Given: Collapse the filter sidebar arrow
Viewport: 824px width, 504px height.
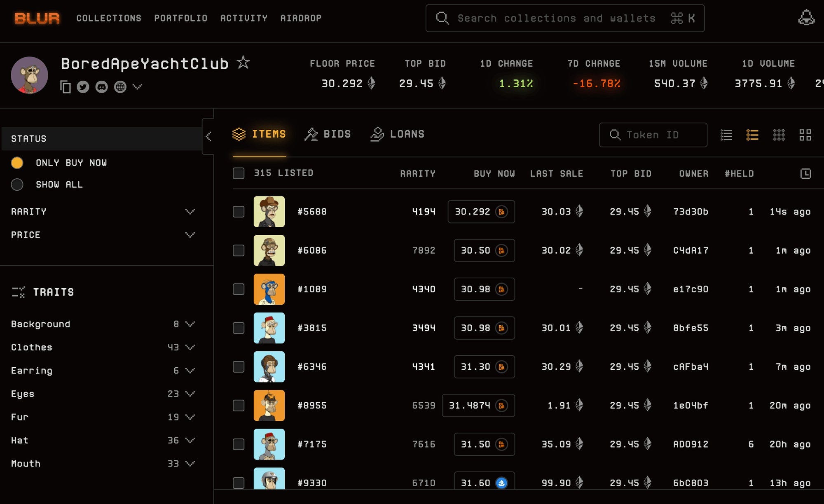Looking at the screenshot, I should 208,136.
